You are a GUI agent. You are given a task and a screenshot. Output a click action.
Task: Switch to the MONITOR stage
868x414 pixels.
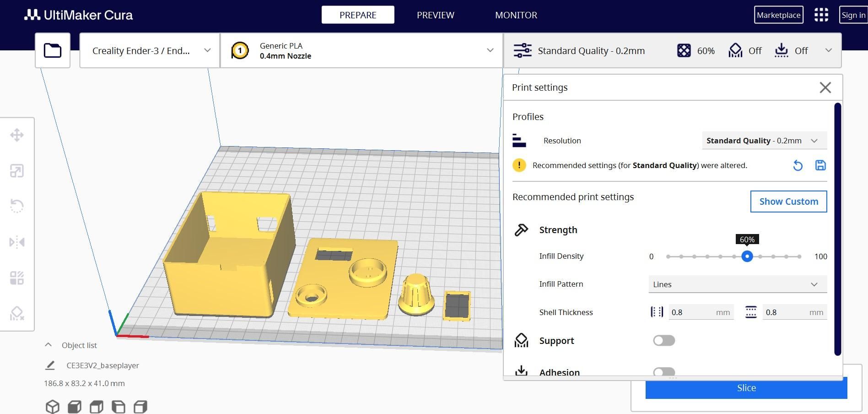(516, 15)
